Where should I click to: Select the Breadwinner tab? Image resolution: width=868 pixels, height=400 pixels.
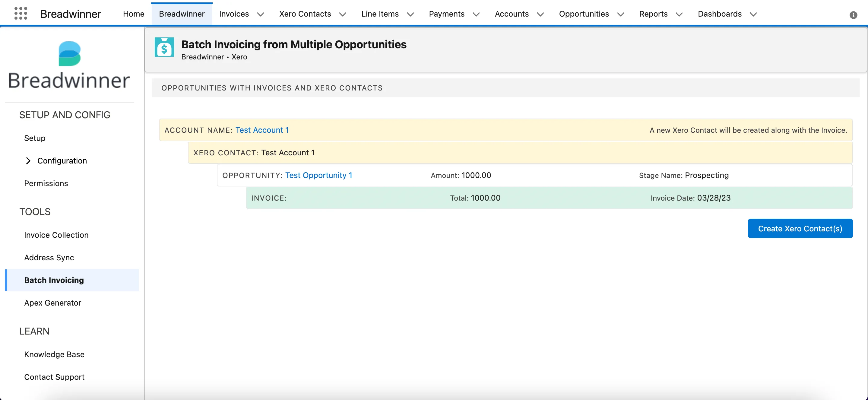click(x=182, y=14)
